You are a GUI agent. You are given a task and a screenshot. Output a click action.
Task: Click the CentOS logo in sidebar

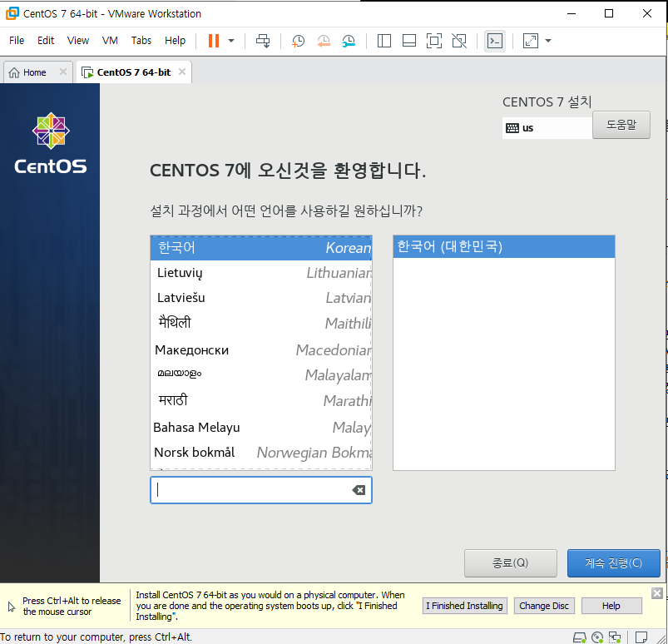(51, 143)
